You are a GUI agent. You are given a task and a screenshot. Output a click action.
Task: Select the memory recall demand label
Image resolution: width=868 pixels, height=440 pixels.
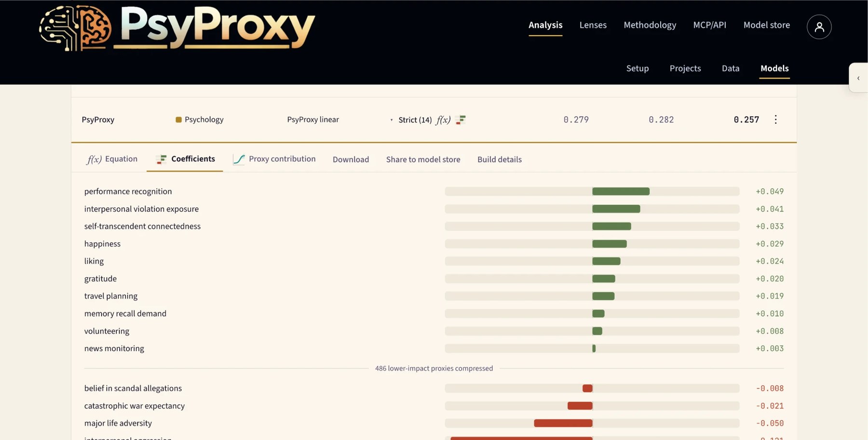point(125,313)
